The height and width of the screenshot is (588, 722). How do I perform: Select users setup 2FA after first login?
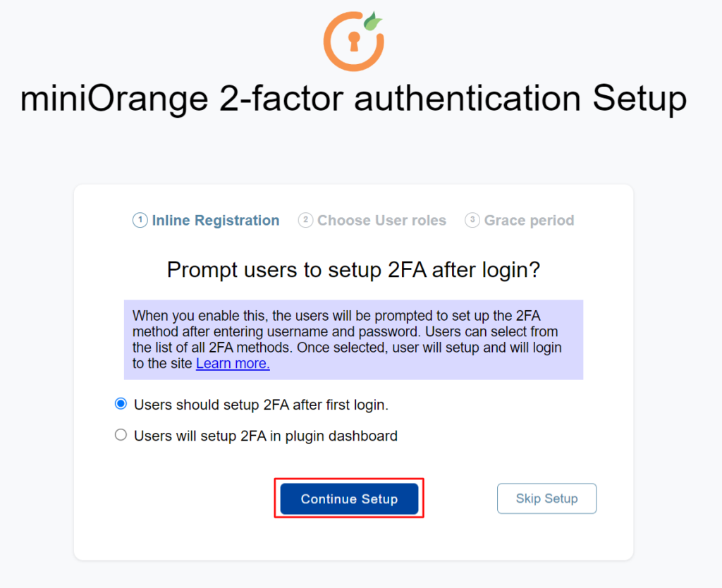tap(121, 403)
